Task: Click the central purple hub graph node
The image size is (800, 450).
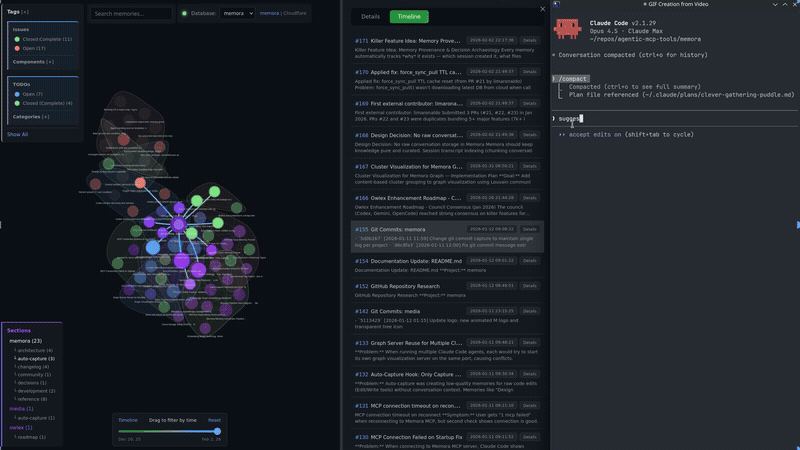Action: [x=179, y=224]
